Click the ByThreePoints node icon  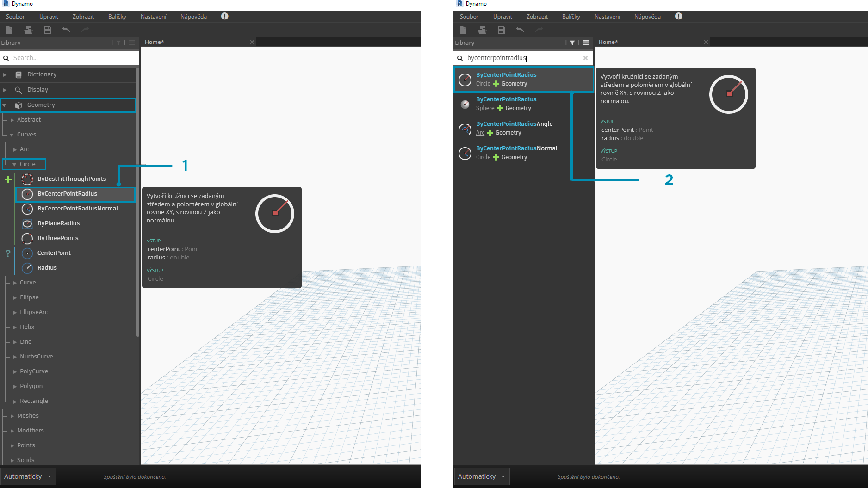(x=27, y=238)
